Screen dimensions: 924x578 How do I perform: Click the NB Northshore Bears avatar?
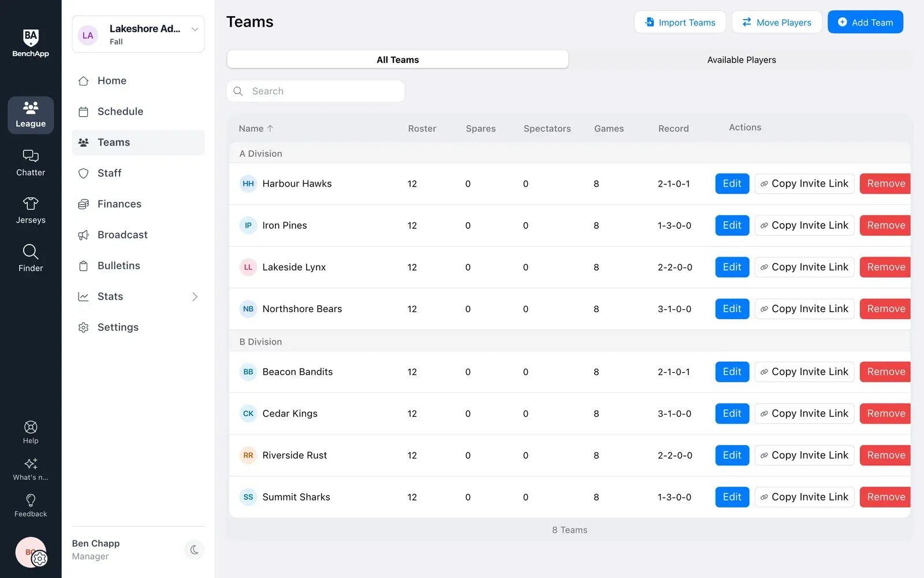[x=248, y=309]
